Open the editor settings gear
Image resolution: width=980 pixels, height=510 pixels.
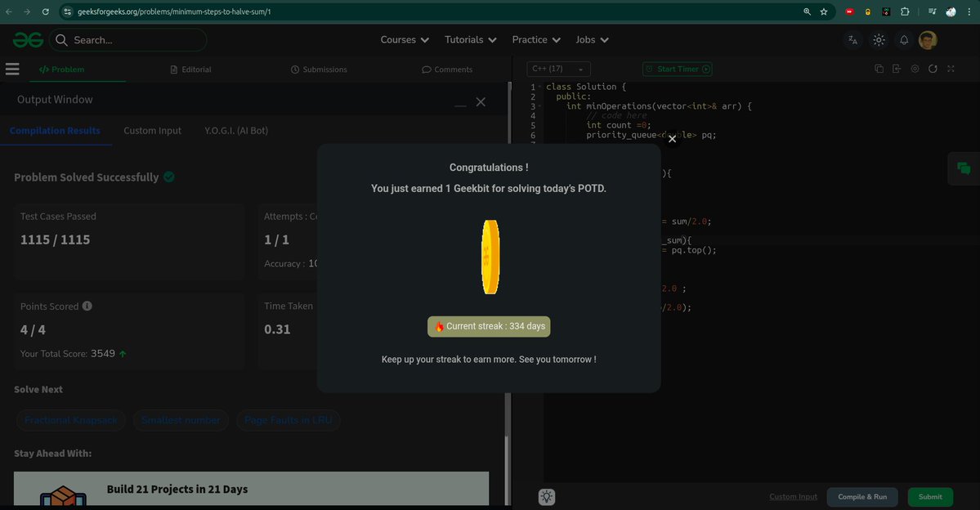click(x=915, y=69)
